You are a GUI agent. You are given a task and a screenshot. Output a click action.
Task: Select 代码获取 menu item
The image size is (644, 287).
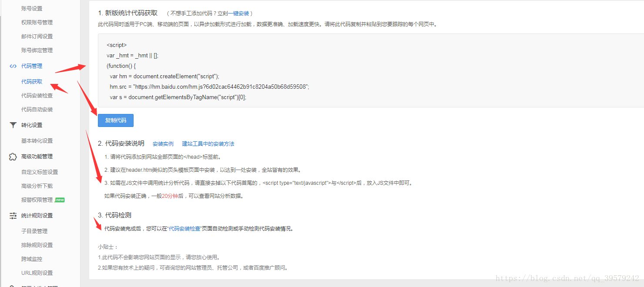32,82
